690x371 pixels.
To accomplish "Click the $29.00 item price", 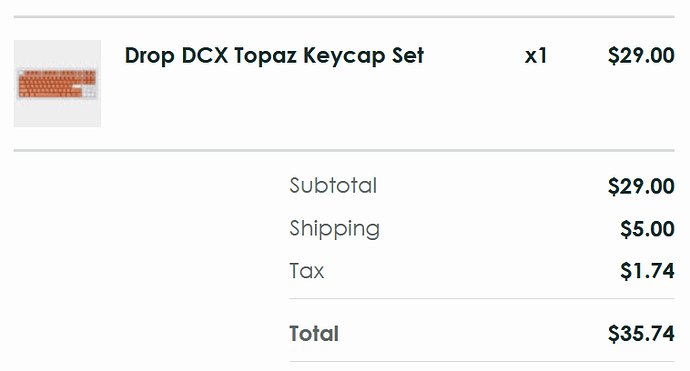I will point(641,55).
